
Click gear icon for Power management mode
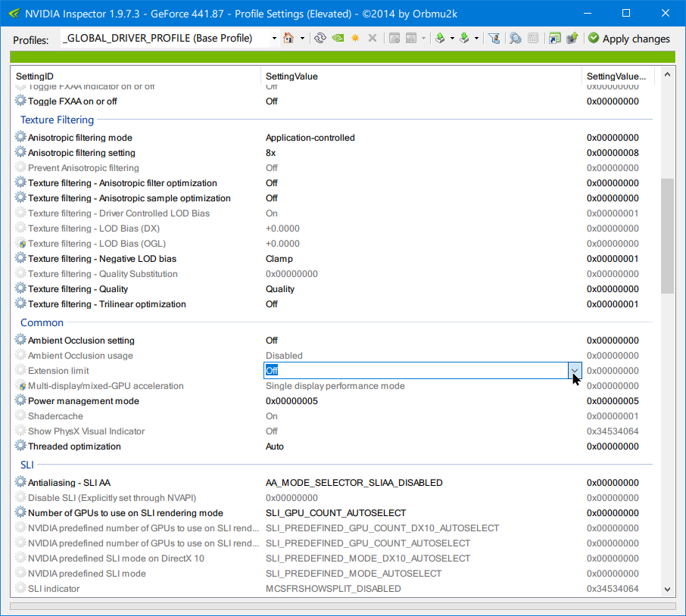[x=20, y=400]
